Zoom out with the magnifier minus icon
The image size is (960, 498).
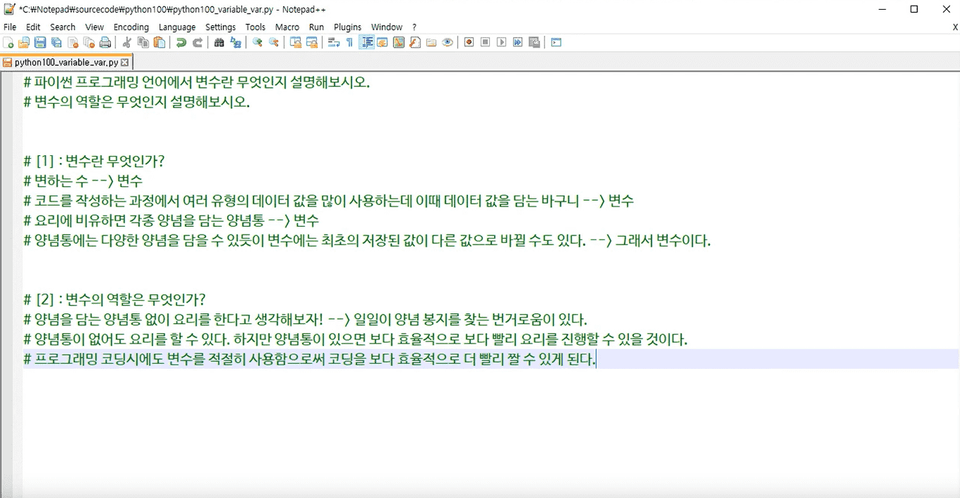pos(274,42)
